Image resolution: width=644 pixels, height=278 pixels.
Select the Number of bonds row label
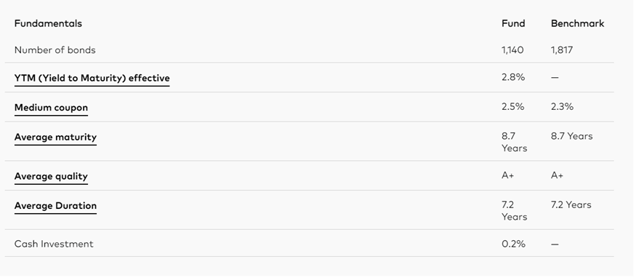click(55, 50)
